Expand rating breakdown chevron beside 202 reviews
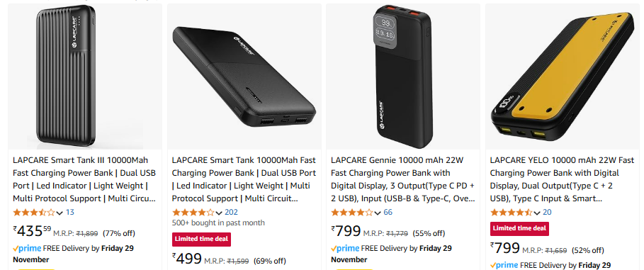644x270 pixels. [218, 213]
